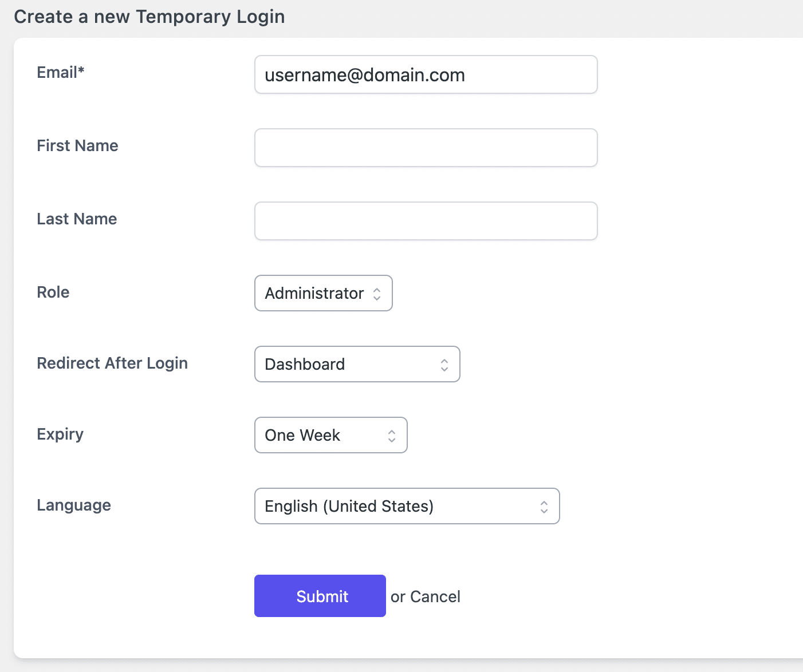The height and width of the screenshot is (672, 803).
Task: Click the Create a new Temporary Login heading
Action: pyautogui.click(x=149, y=17)
